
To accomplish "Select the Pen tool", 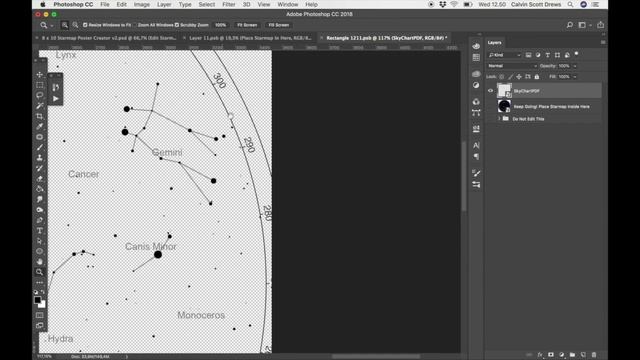I will (x=40, y=220).
